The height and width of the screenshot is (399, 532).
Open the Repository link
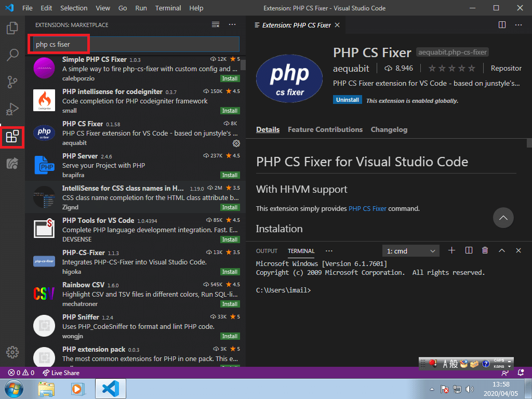click(x=506, y=69)
